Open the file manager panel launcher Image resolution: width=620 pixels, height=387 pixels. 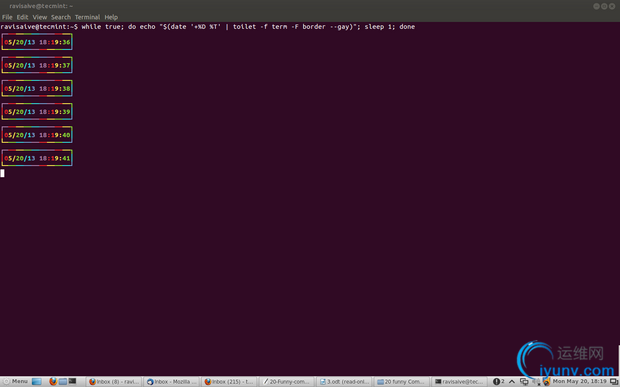63,381
